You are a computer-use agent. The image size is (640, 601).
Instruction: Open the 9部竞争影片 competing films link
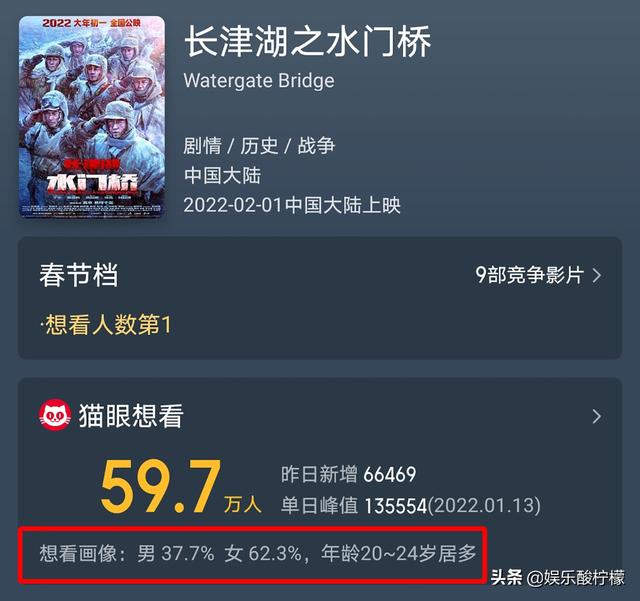coord(529,274)
